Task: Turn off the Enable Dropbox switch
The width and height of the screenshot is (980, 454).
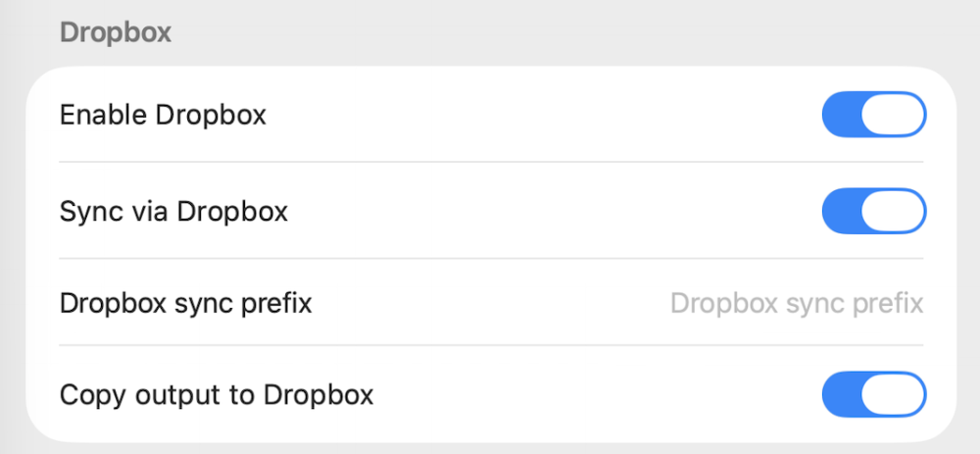Action: [873, 115]
